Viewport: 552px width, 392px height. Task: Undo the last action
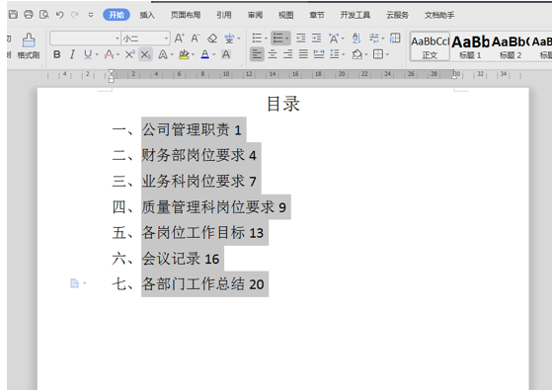59,15
